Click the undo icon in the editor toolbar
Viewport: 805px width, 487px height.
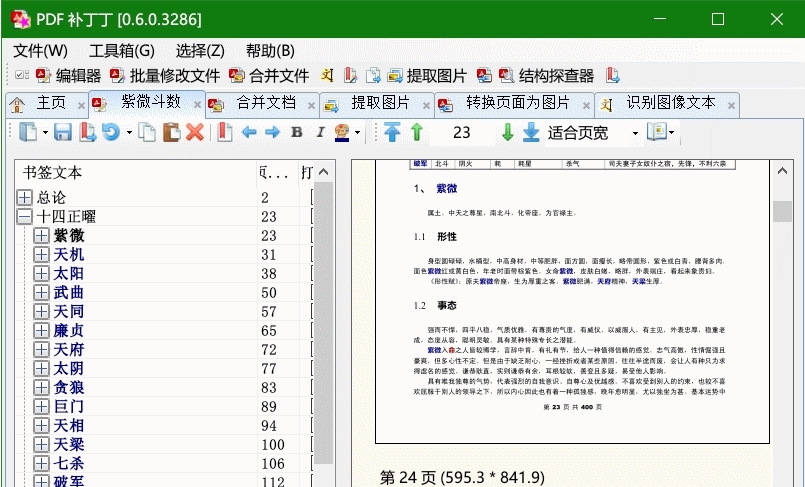(x=111, y=132)
